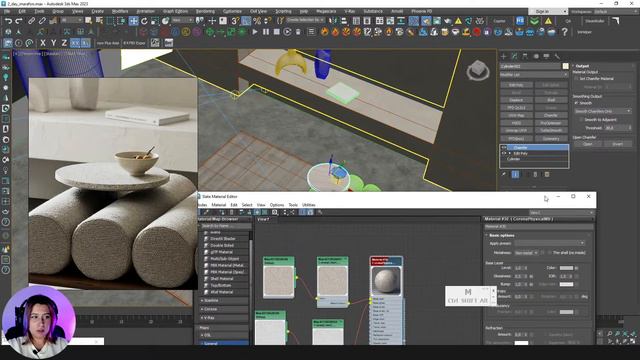Screen dimensions: 640x360
Task: Click Configure Modifier Sets icon under stack
Action: 547,174
